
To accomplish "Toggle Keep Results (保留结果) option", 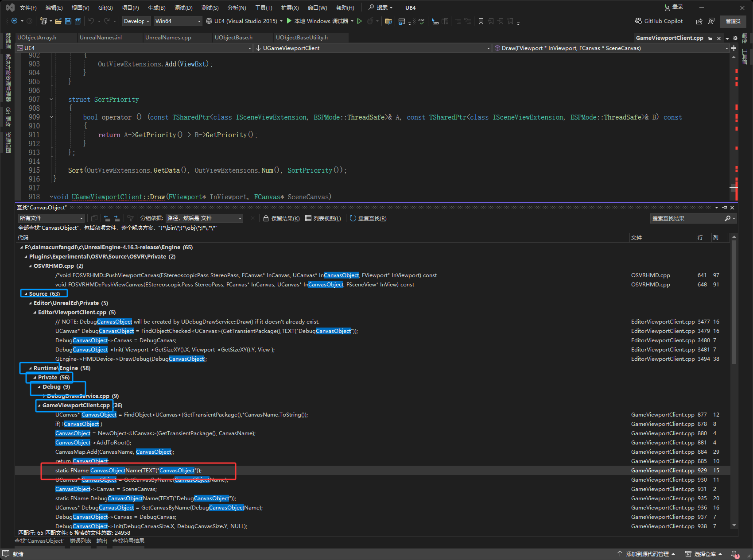I will pyautogui.click(x=281, y=218).
